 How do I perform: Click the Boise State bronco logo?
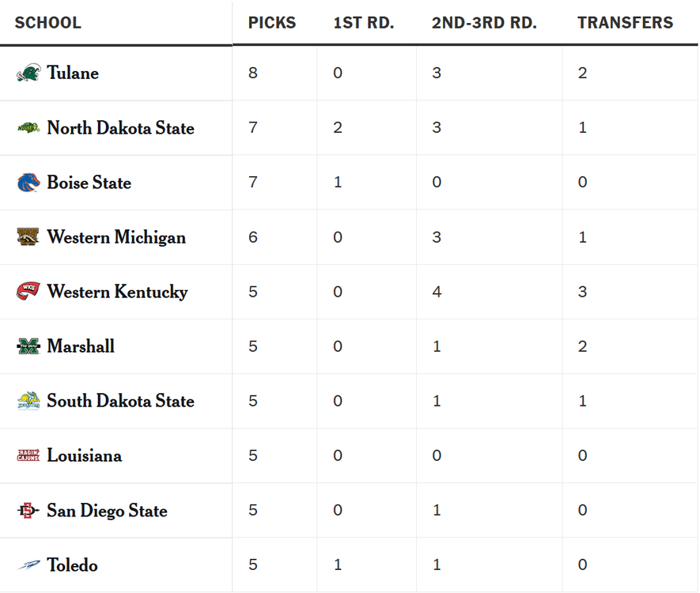click(x=28, y=183)
